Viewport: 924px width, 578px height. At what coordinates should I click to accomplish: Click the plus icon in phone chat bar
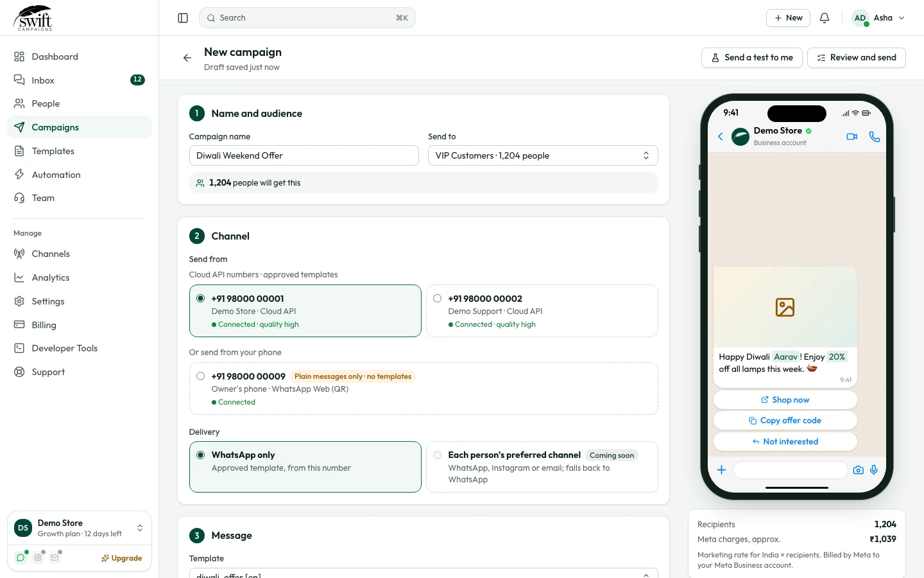click(x=721, y=470)
